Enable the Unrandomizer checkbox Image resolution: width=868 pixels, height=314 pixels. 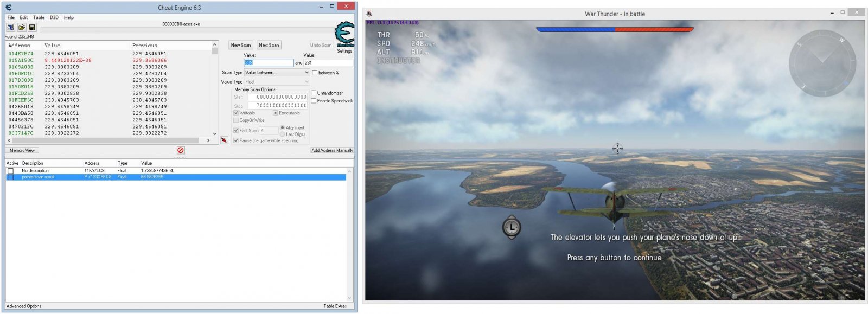pos(314,93)
